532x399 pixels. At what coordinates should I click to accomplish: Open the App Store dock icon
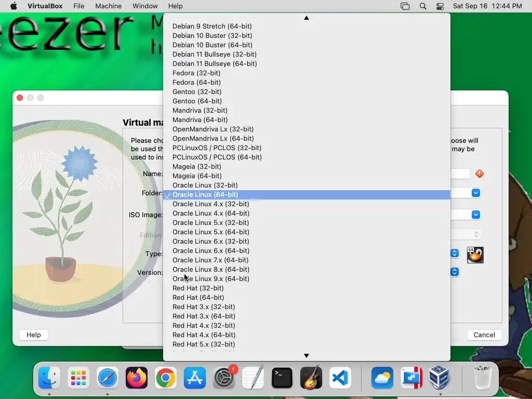pyautogui.click(x=195, y=378)
